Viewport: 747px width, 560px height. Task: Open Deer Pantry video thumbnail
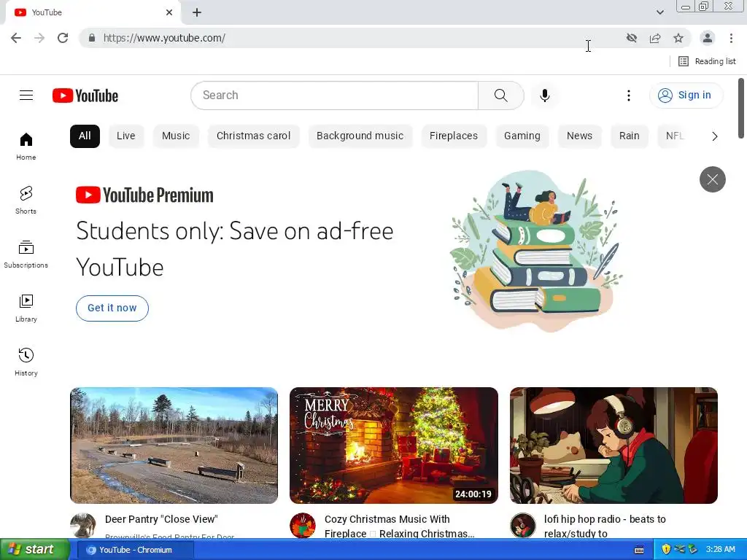coord(174,446)
